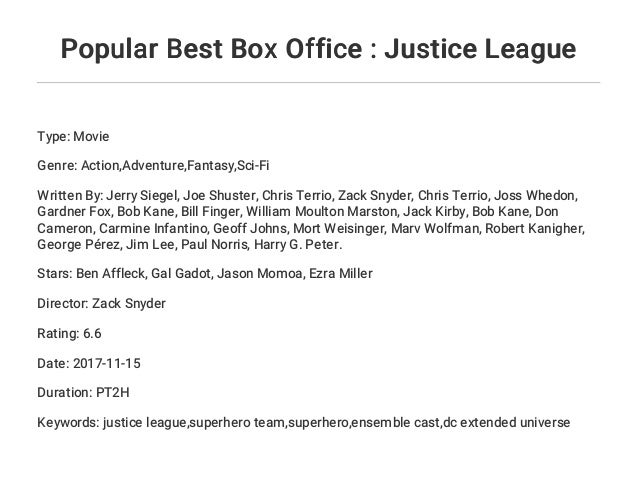This screenshot has height=479, width=638.
Task: Click the Duration: PT2H line
Action: (x=83, y=393)
